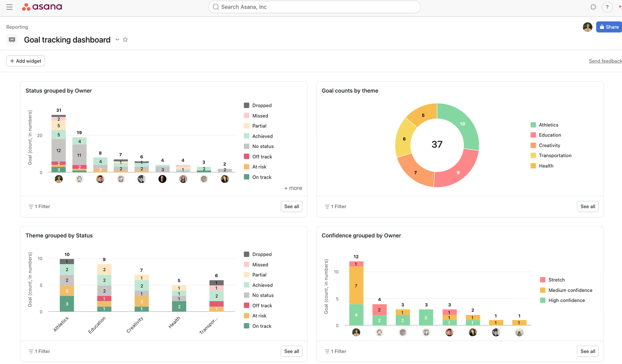
Task: Open the help question mark icon
Action: pos(607,7)
